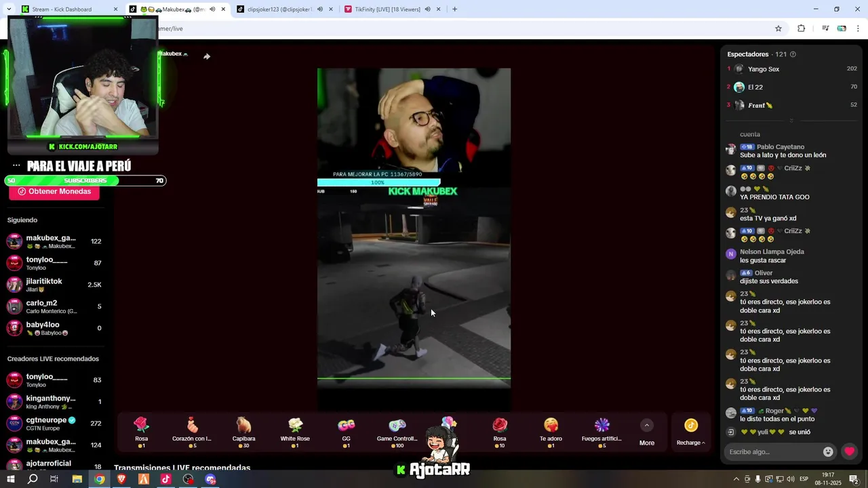Open carlo_m2 live channel
The height and width of the screenshot is (488, 868).
pos(54,306)
